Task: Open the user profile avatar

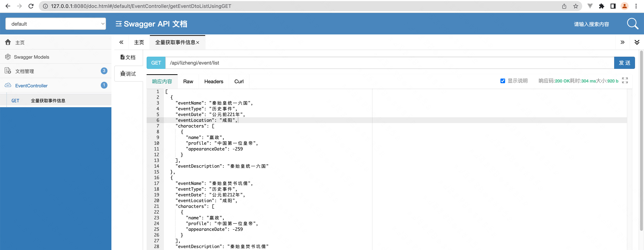Action: (624, 6)
